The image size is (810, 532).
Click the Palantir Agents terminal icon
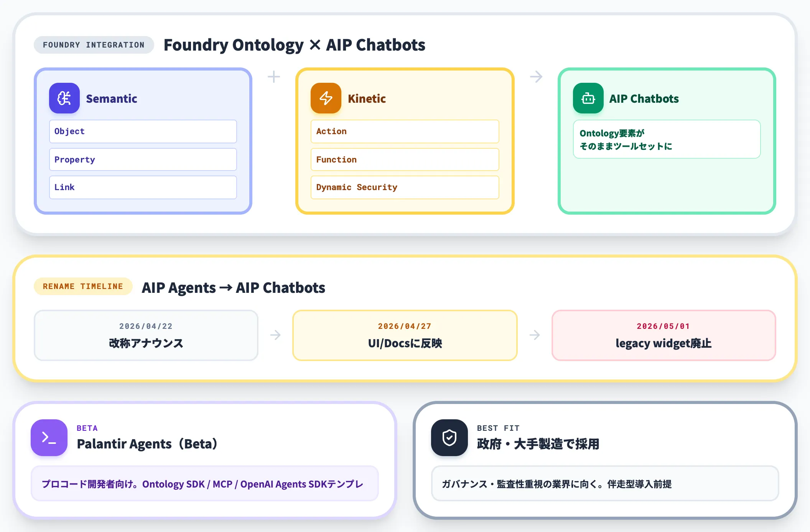pos(49,437)
